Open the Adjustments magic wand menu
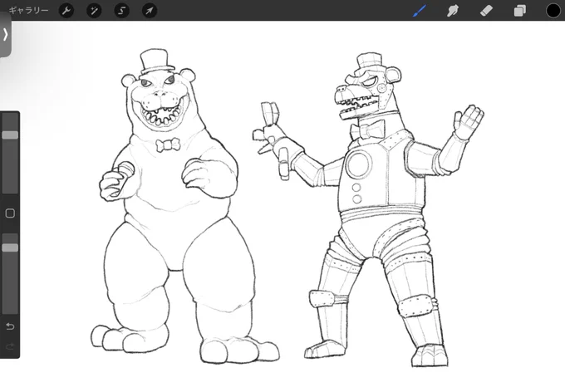The height and width of the screenshot is (392, 565). pyautogui.click(x=94, y=11)
